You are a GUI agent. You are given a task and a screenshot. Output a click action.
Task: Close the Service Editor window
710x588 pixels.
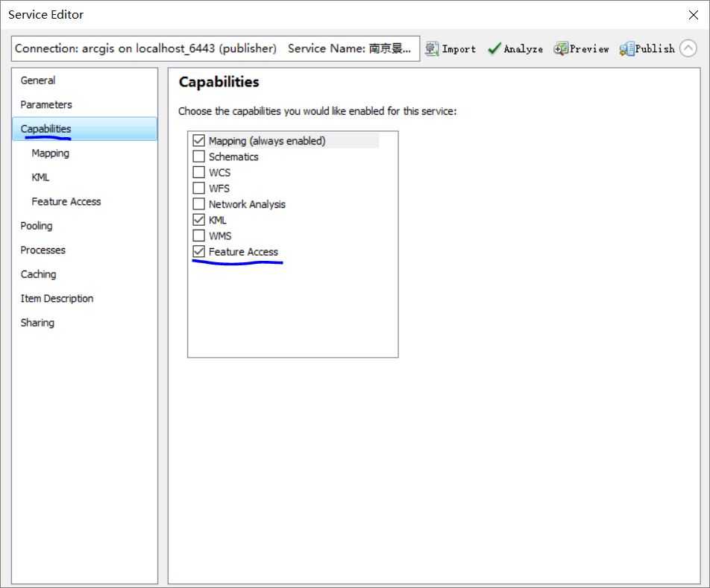[693, 15]
